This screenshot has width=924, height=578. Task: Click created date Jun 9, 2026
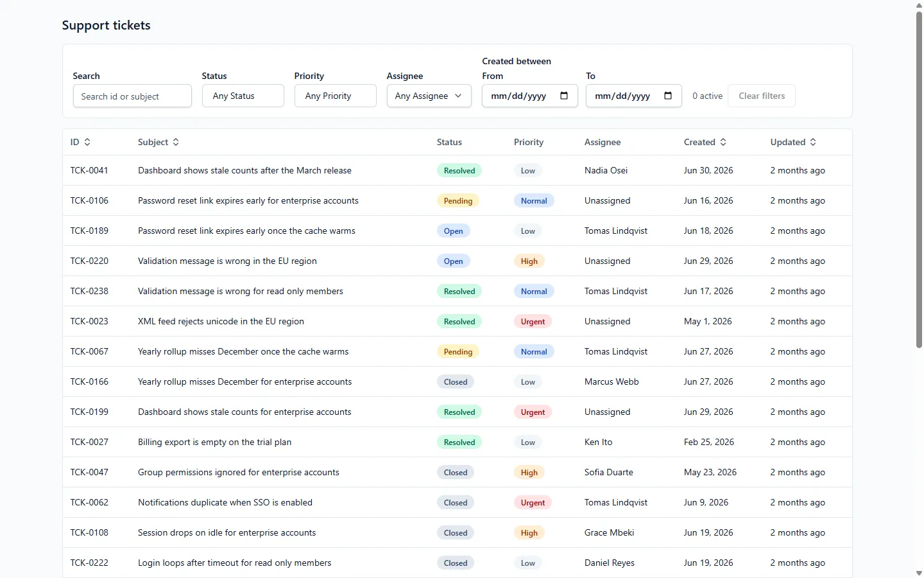point(706,502)
